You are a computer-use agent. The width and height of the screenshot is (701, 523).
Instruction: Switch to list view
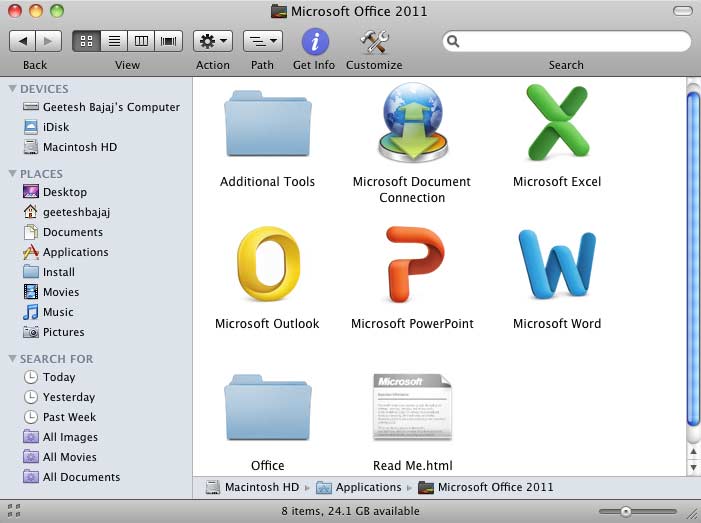(x=114, y=42)
